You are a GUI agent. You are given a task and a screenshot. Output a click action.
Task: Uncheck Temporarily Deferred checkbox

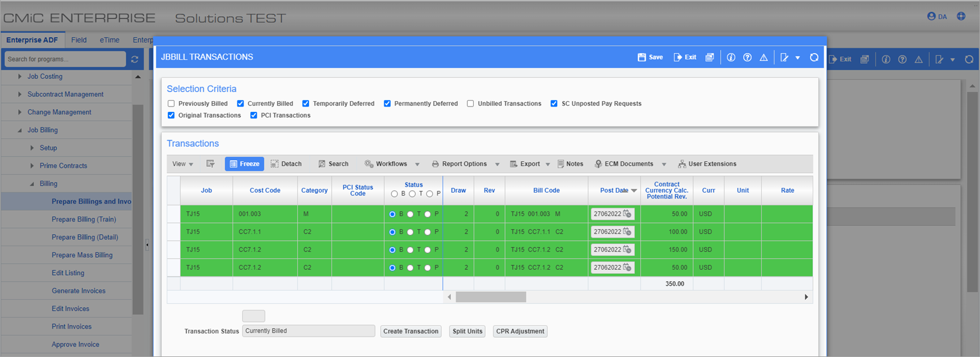click(x=305, y=104)
